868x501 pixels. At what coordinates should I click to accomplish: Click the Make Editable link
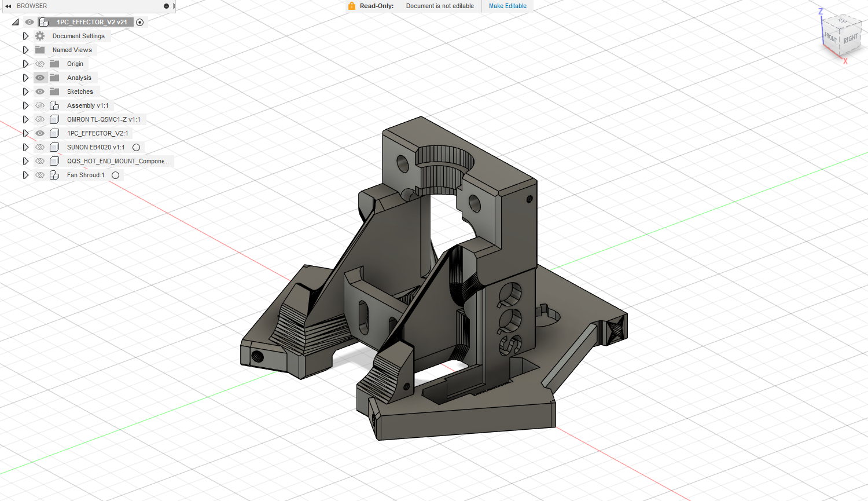(x=507, y=6)
